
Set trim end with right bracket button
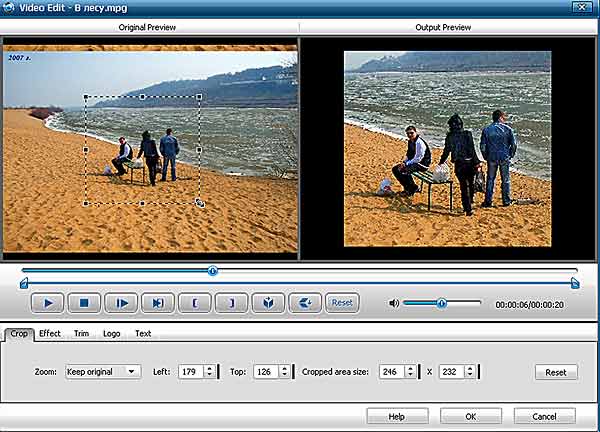[x=231, y=302]
